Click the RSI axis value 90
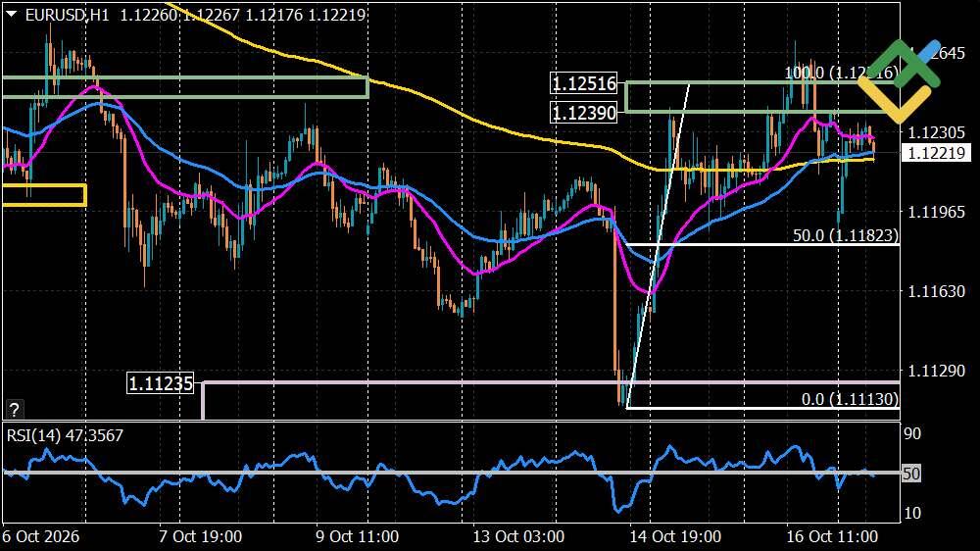The height and width of the screenshot is (551, 980). [912, 434]
